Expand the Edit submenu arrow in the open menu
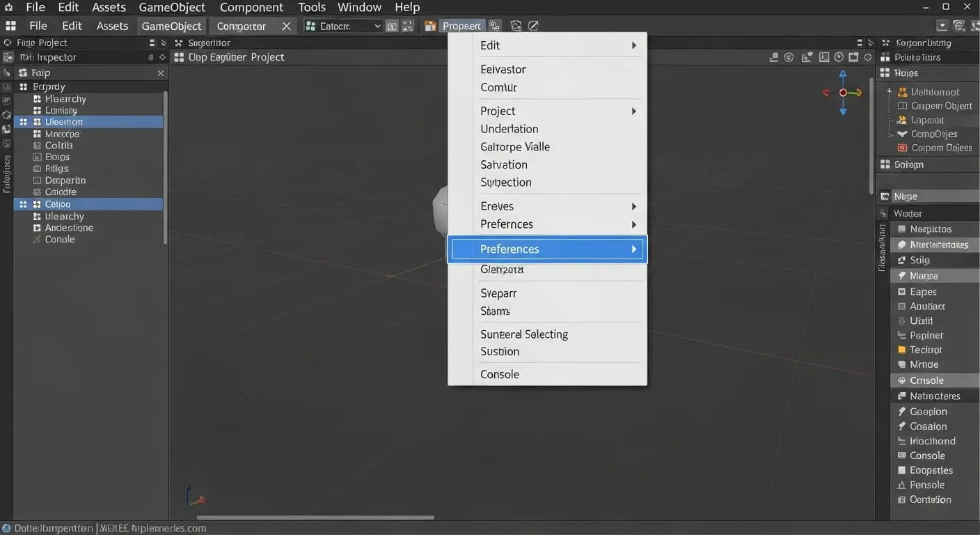Image resolution: width=980 pixels, height=535 pixels. point(632,45)
